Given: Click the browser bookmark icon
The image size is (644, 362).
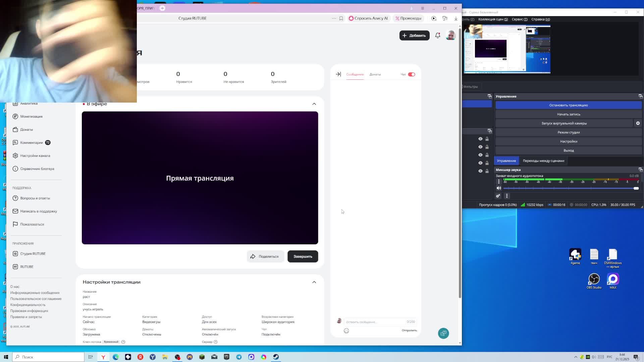Looking at the screenshot, I should (341, 18).
